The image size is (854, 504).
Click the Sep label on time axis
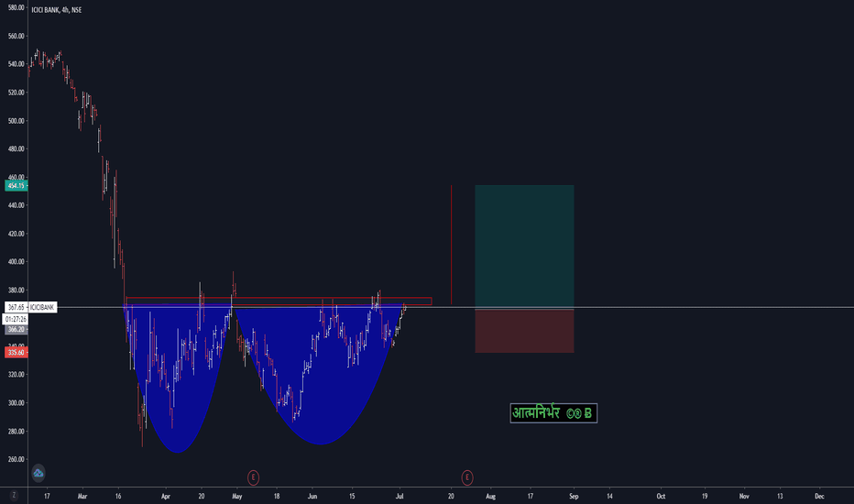pos(574,496)
